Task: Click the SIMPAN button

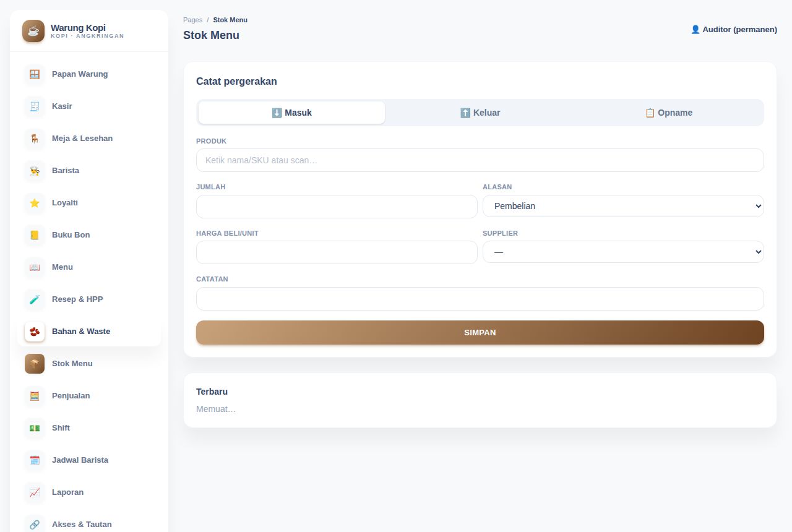Action: point(480,332)
